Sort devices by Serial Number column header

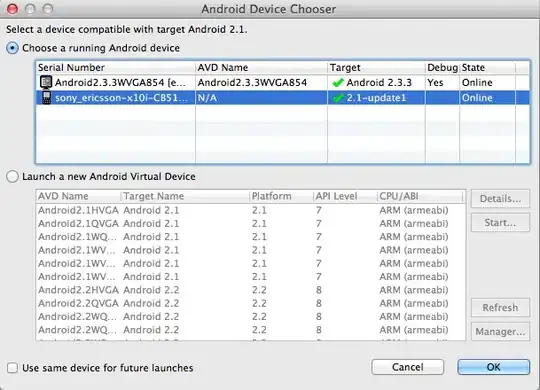point(115,68)
